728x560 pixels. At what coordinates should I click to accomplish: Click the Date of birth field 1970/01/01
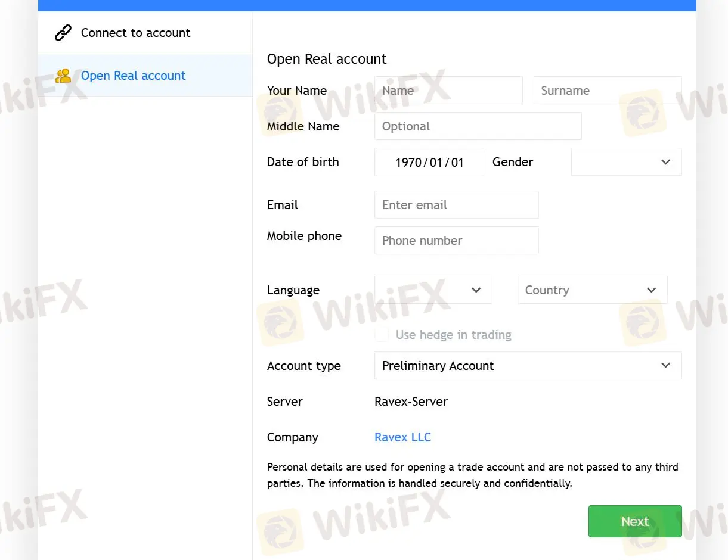pyautogui.click(x=429, y=162)
